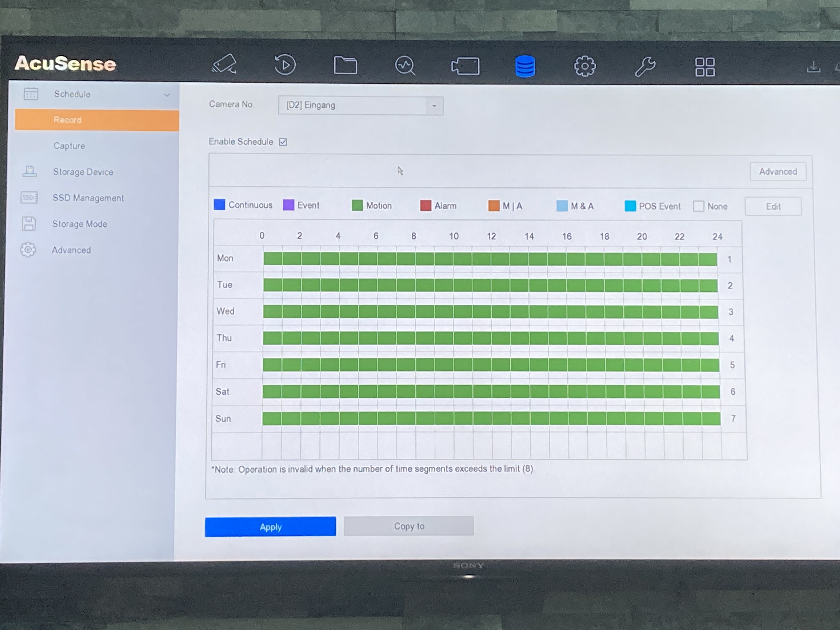The width and height of the screenshot is (840, 630).
Task: Open the Camera No dropdown
Action: [x=361, y=106]
